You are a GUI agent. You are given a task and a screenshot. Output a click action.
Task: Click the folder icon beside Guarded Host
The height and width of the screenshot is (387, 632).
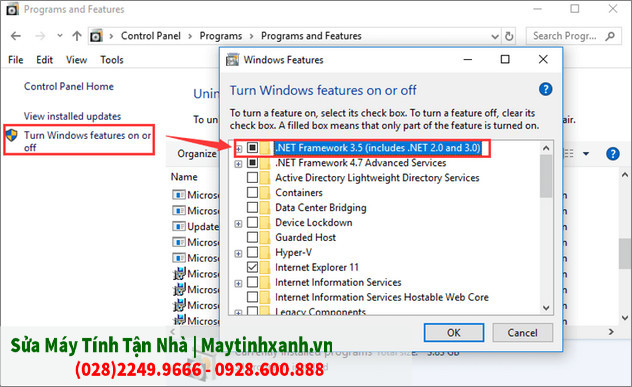pyautogui.click(x=265, y=237)
